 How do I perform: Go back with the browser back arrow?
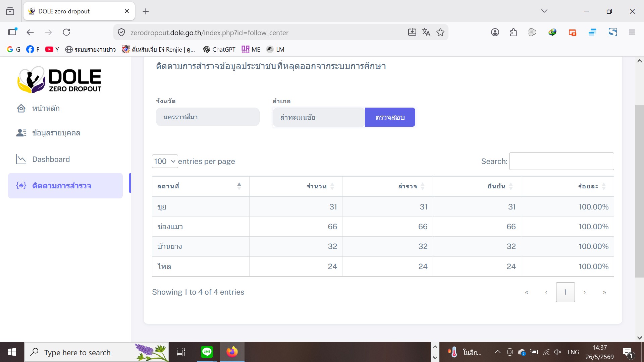[x=30, y=32]
